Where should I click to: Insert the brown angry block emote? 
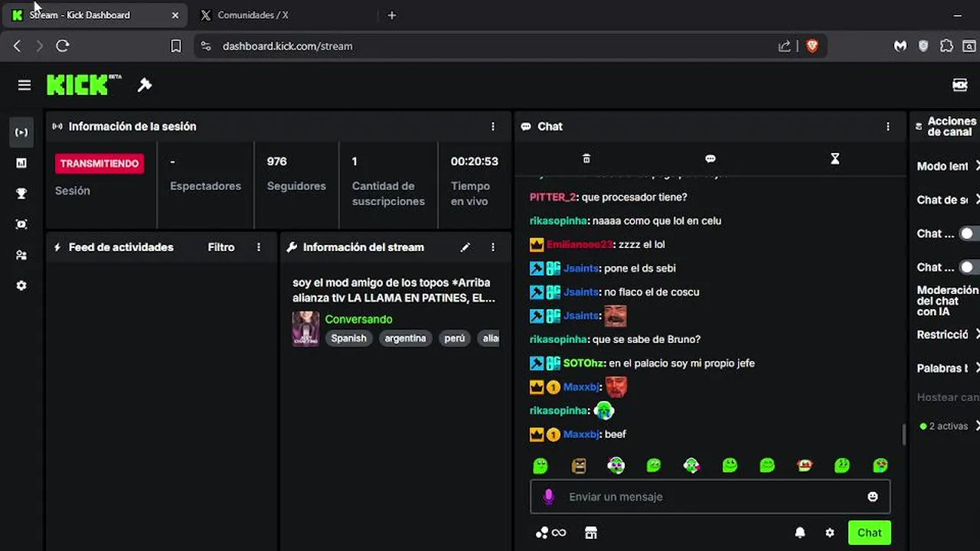pyautogui.click(x=579, y=465)
